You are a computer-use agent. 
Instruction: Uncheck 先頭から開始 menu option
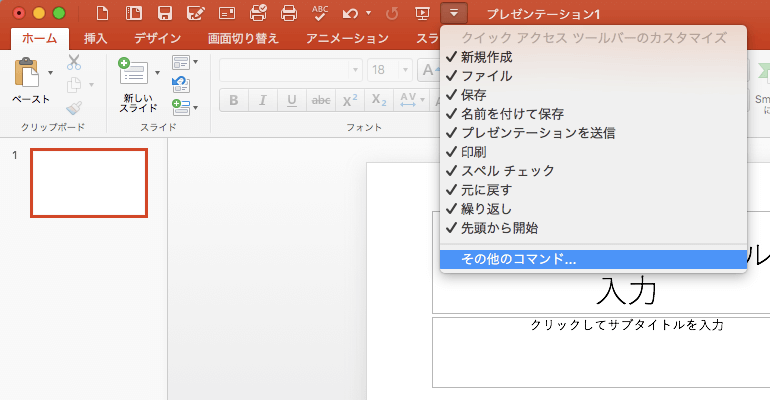[x=593, y=228]
